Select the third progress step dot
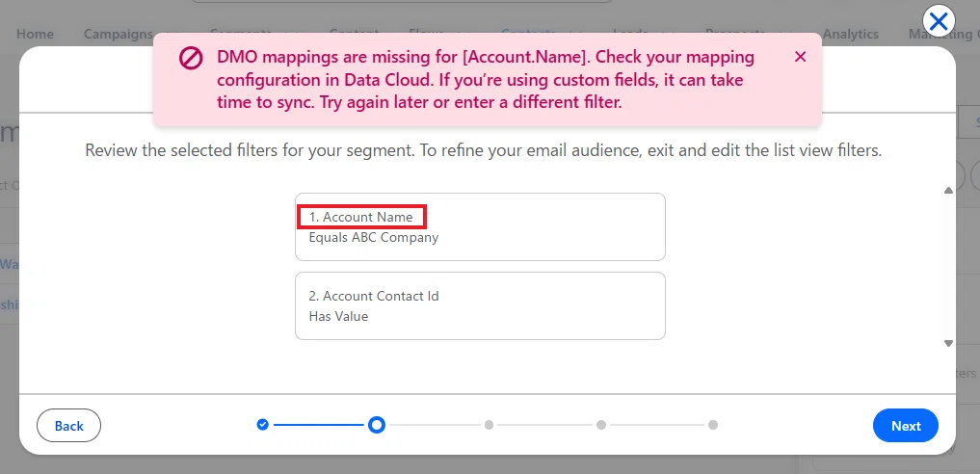The image size is (980, 474). (489, 425)
